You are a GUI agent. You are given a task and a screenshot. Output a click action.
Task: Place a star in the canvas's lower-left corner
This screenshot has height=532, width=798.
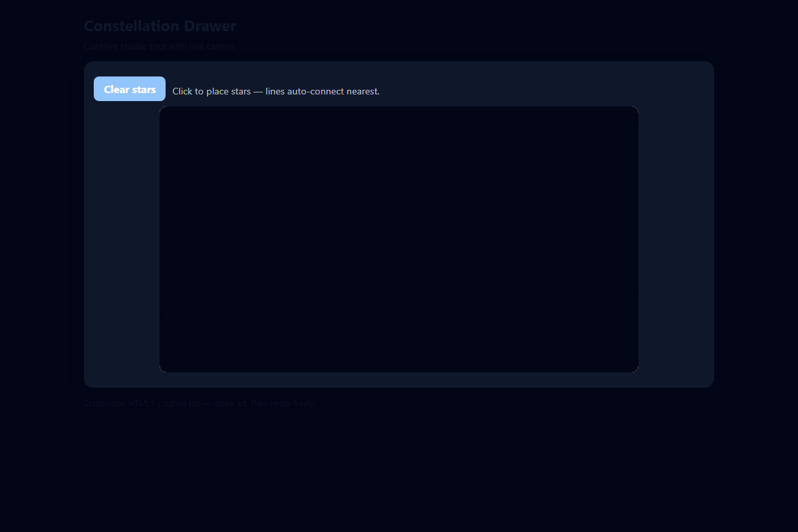170,362
